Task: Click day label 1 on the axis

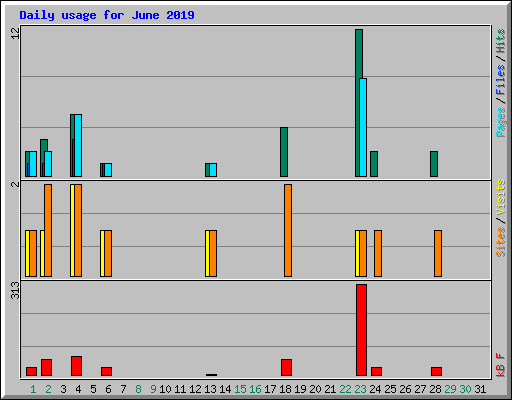Action: point(33,389)
